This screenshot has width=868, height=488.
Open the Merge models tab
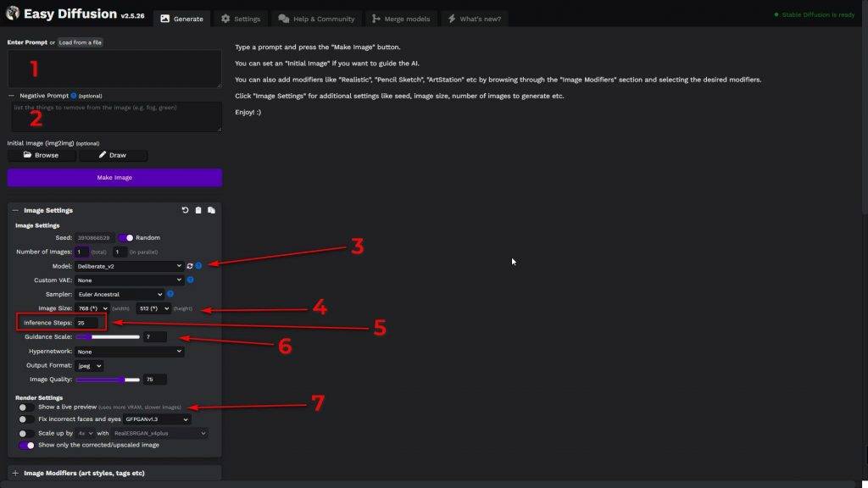401,19
